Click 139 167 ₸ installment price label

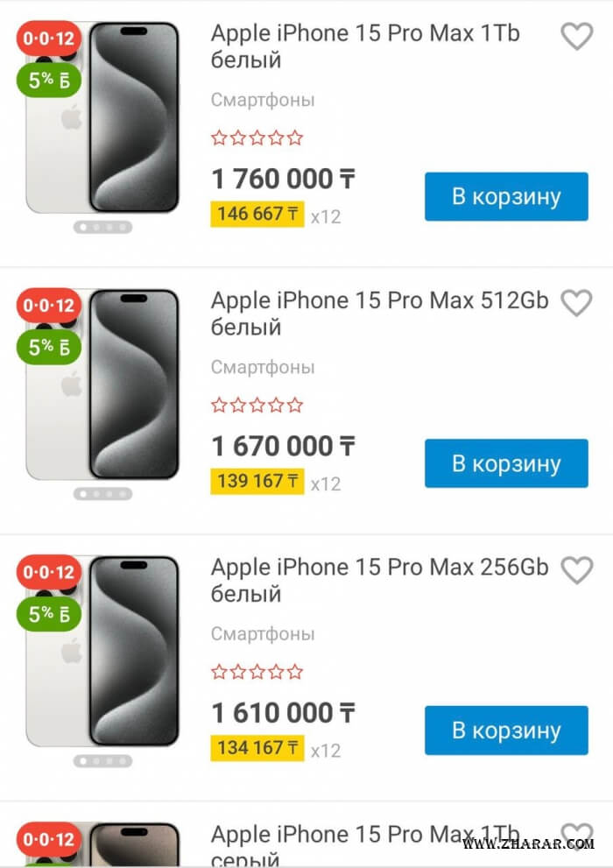point(257,482)
